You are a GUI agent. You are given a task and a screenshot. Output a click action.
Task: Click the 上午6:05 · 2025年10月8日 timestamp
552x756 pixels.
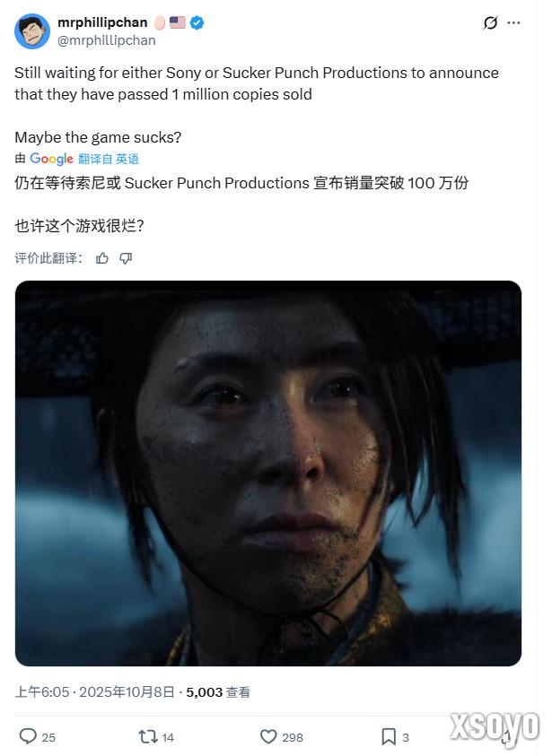coord(94,691)
